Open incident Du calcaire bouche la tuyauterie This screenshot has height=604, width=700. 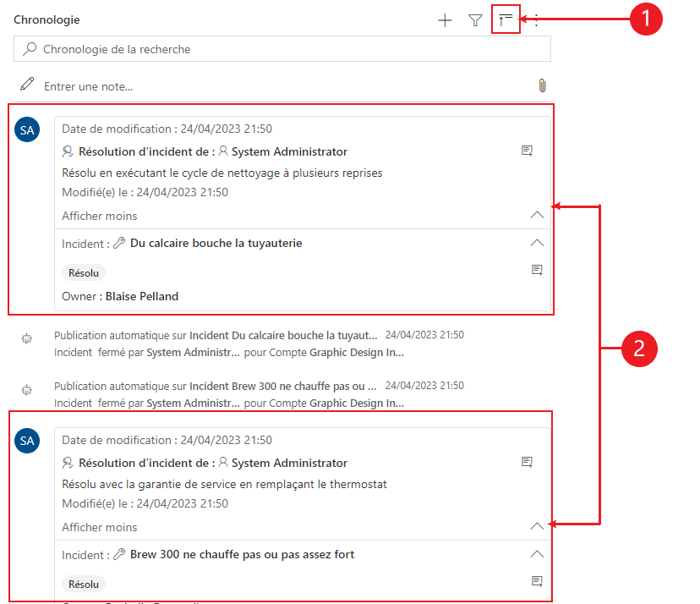click(216, 243)
